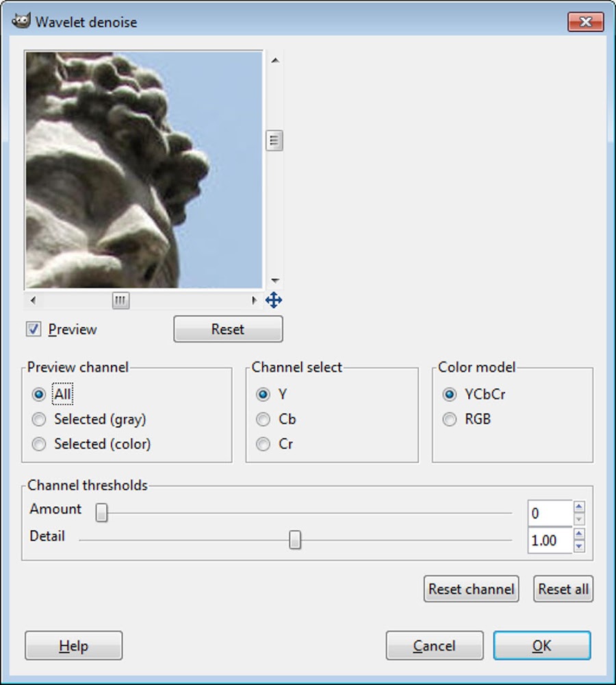Increase Detail value with up spinner arrow
Screen dimensions: 616x685
coord(579,534)
